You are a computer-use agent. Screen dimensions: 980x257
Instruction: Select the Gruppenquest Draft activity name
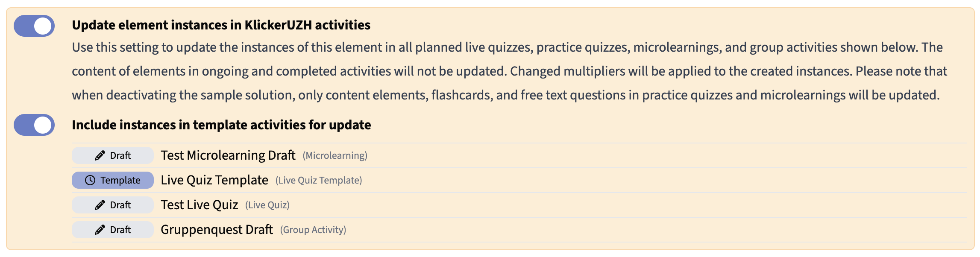click(x=217, y=230)
